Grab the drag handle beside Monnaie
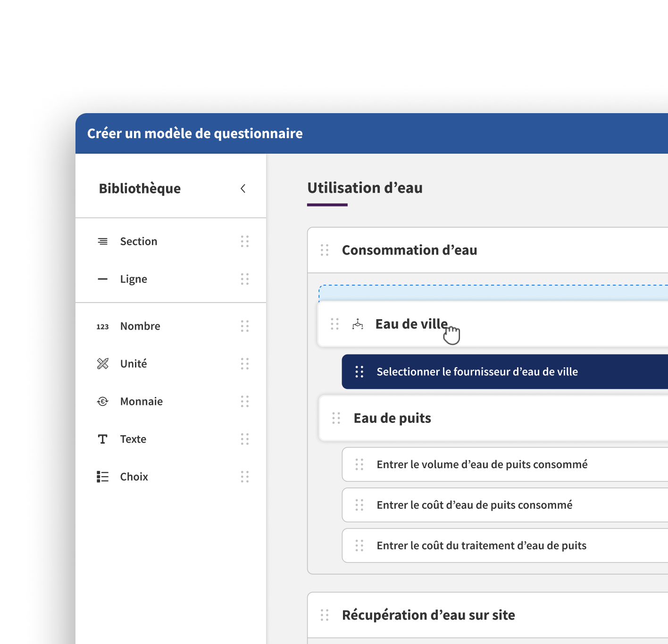668x644 pixels. click(245, 401)
